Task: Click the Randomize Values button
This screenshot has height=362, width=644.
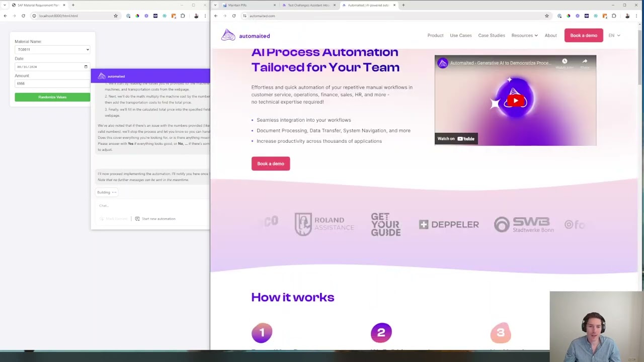Action: [x=52, y=97]
